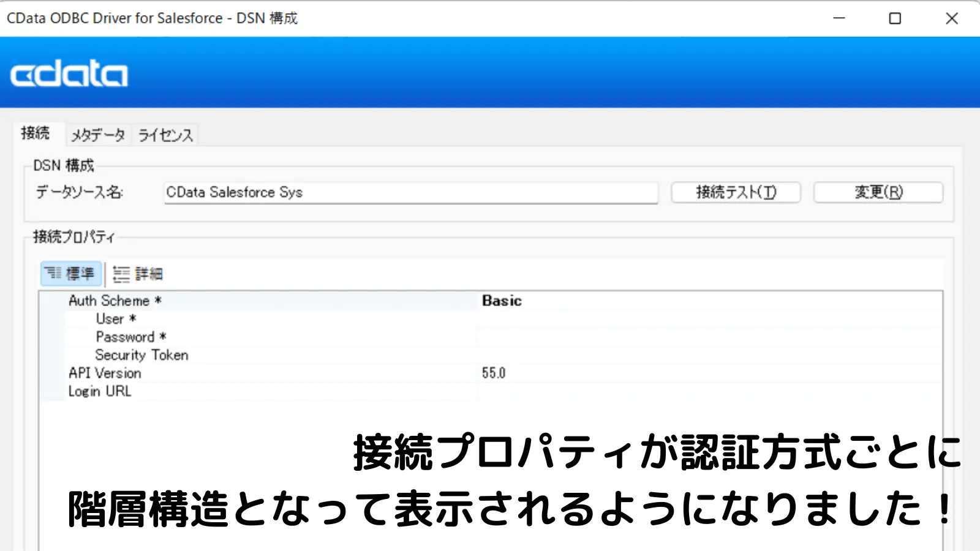
Task: Minimize the DSN configuration window
Action: point(839,18)
